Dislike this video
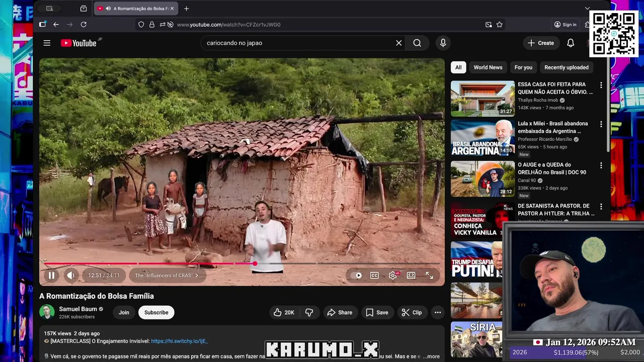The image size is (644, 362). tap(309, 312)
